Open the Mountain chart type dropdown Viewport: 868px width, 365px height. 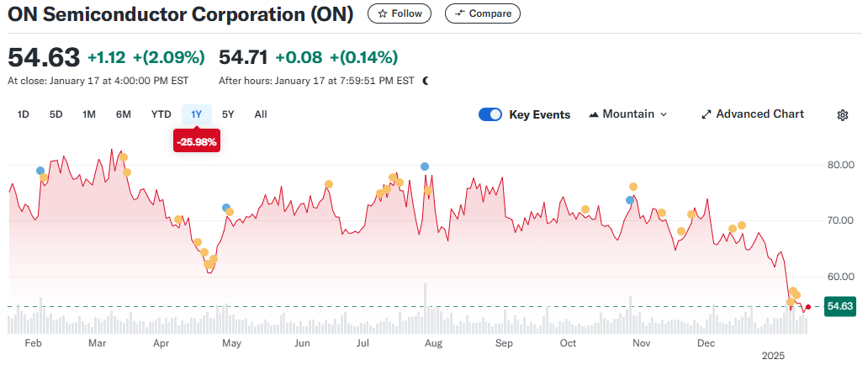(x=628, y=114)
